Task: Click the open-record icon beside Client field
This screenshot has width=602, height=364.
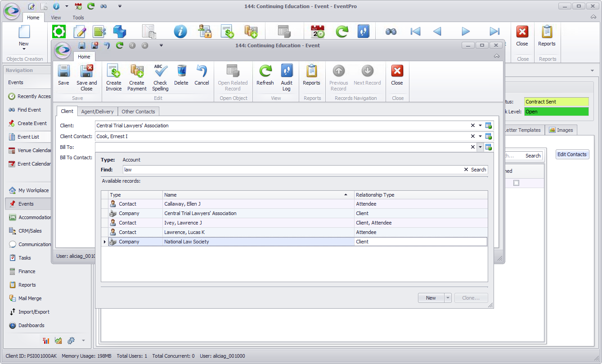Action: [x=489, y=126]
